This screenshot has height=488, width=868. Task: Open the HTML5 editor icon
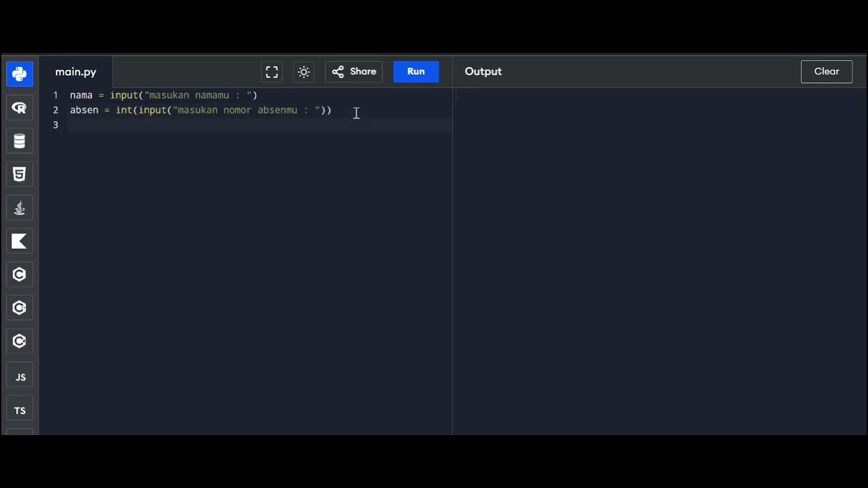20,174
